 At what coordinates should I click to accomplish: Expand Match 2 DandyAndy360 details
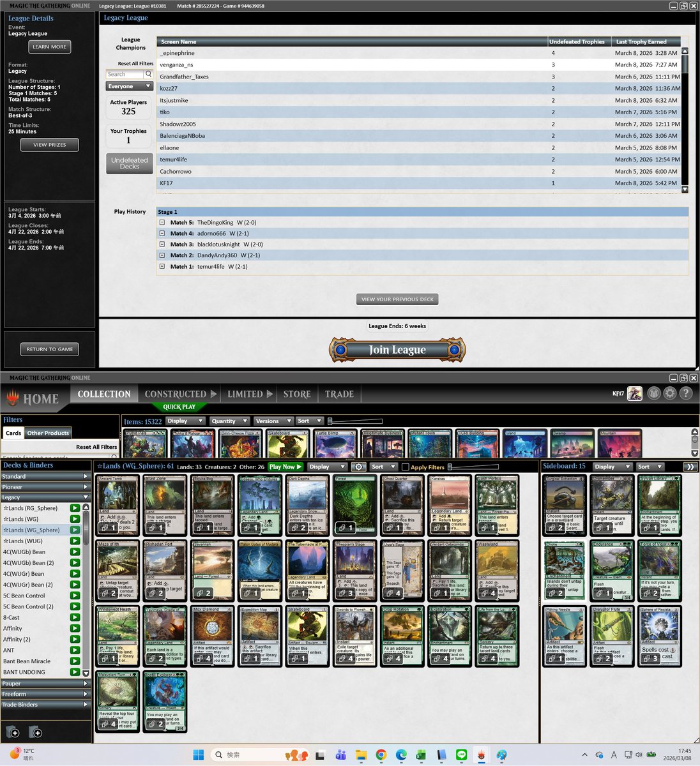pos(162,255)
